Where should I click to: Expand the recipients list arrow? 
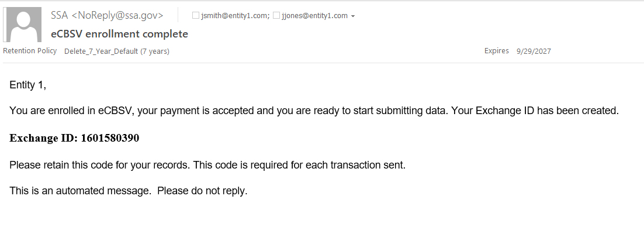click(353, 16)
